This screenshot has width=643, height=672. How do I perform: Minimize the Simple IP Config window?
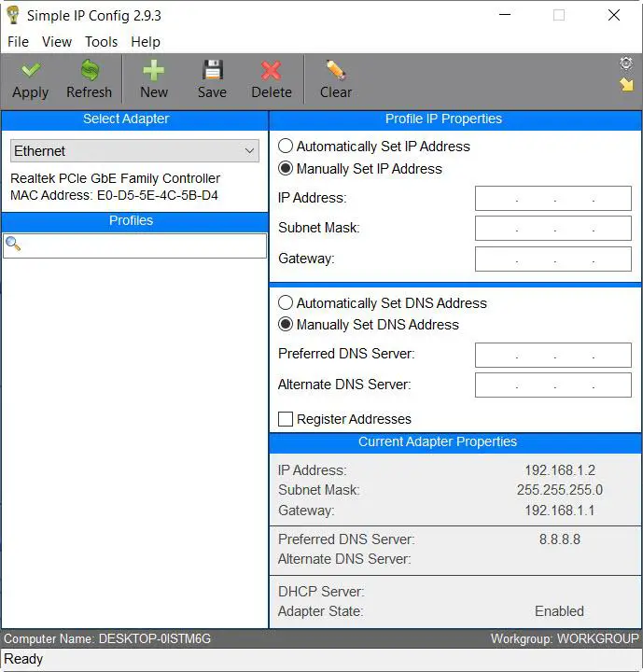(505, 15)
